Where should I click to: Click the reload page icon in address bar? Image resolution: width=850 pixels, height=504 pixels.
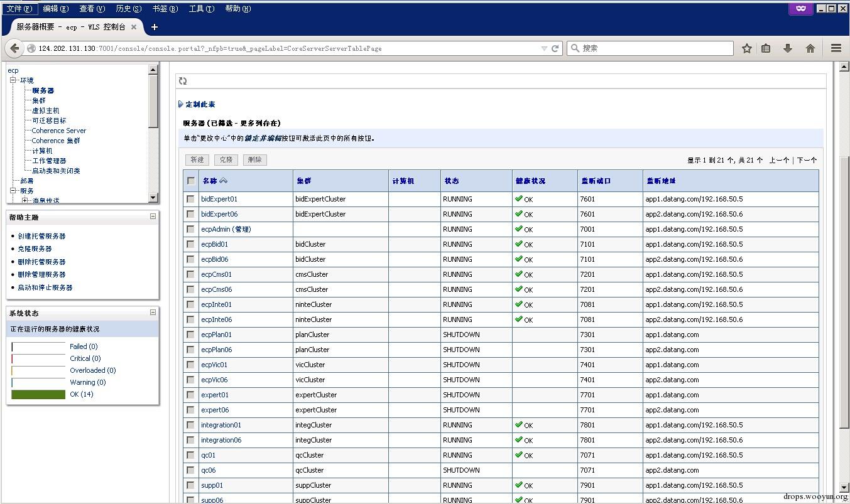coord(555,48)
